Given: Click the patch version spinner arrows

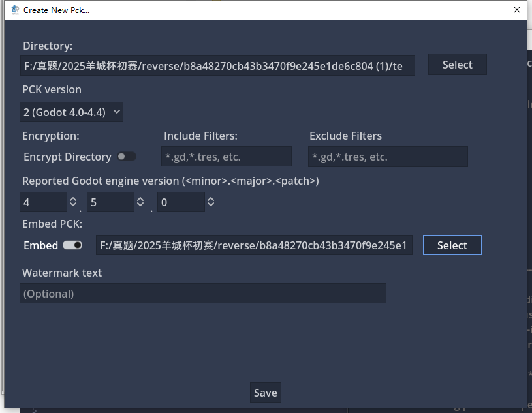Looking at the screenshot, I should coord(210,202).
